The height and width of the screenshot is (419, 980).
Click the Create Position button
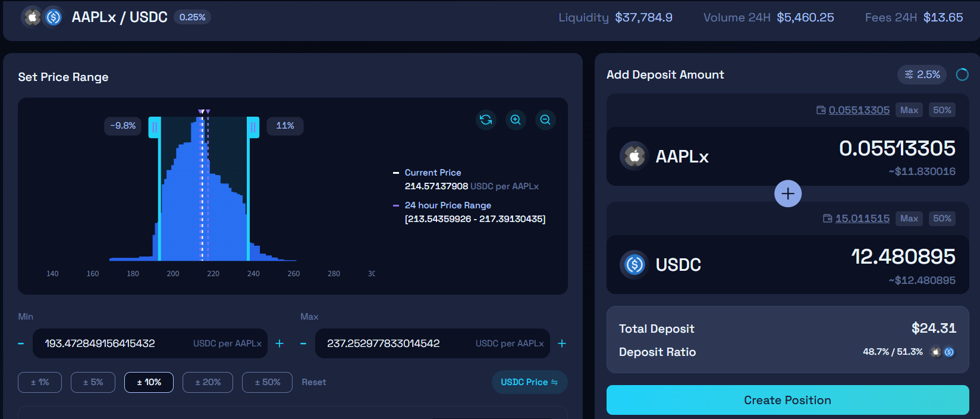[787, 400]
